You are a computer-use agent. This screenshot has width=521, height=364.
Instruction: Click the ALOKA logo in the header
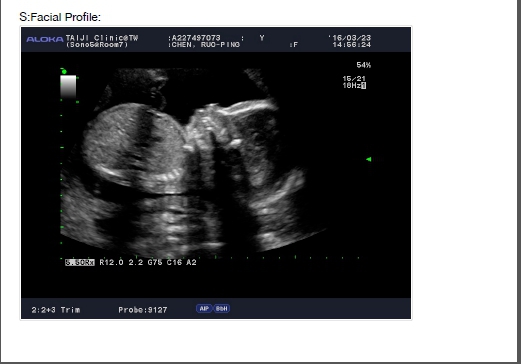pyautogui.click(x=45, y=39)
